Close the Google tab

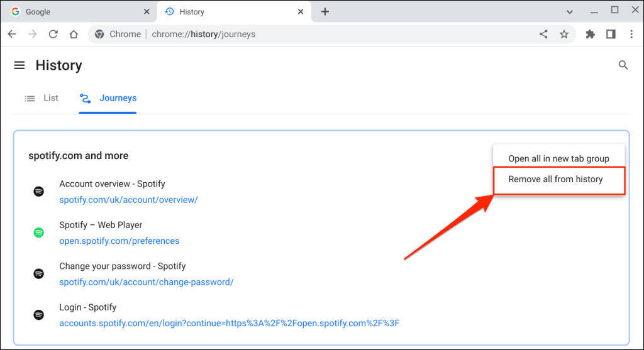[147, 11]
